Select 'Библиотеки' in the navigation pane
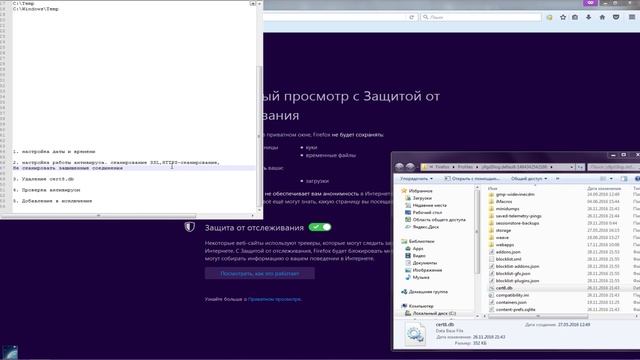The width and height of the screenshot is (640, 360). pos(421,241)
